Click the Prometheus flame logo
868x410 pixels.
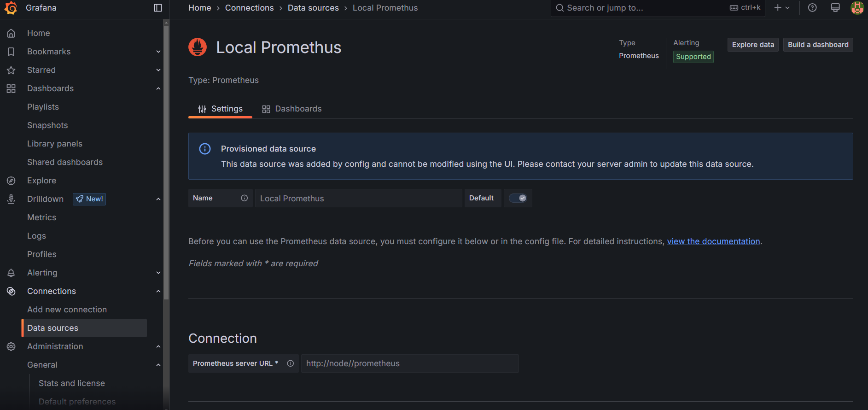(x=198, y=47)
